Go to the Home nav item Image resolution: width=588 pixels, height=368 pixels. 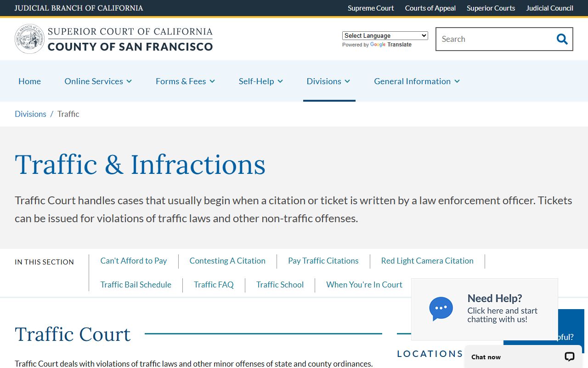pyautogui.click(x=29, y=81)
